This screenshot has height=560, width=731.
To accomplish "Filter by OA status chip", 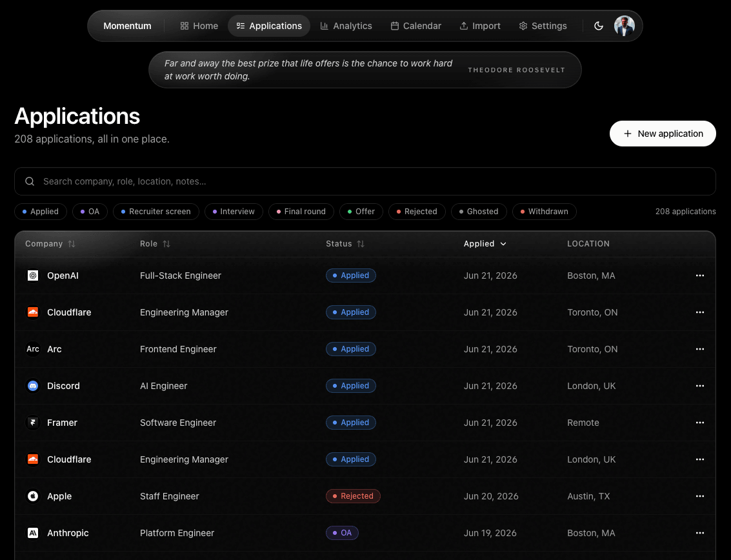I will tap(90, 212).
